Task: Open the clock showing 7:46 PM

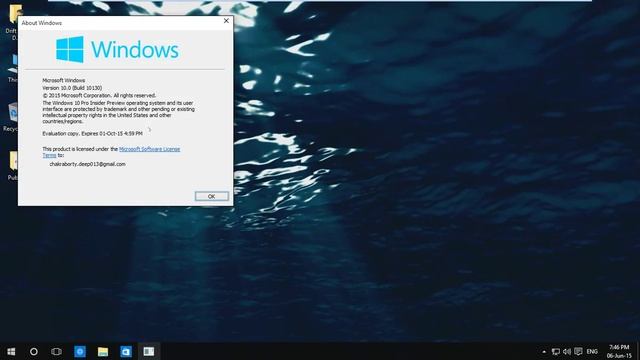Action: pos(619,351)
